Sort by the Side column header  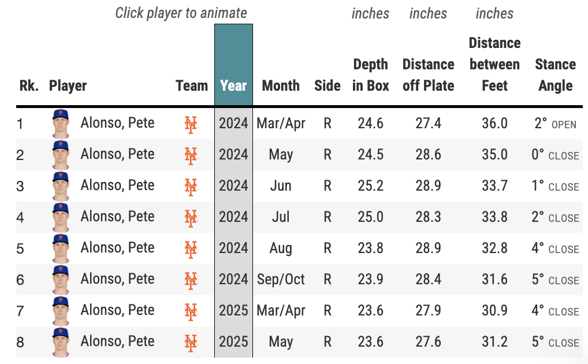[x=328, y=86]
